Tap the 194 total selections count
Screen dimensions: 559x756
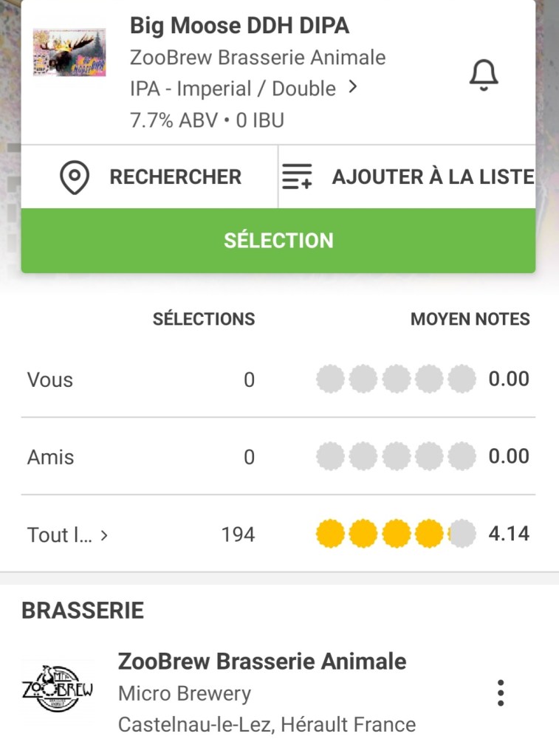click(238, 535)
